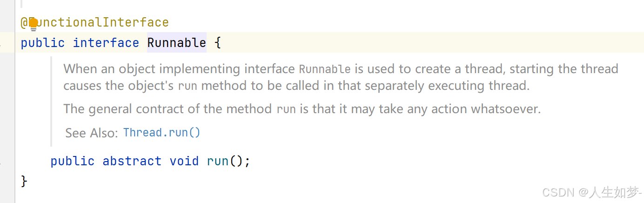Screen dimensions: 644x203
Task: Place the cursor on the interface keyword
Action: coord(106,43)
